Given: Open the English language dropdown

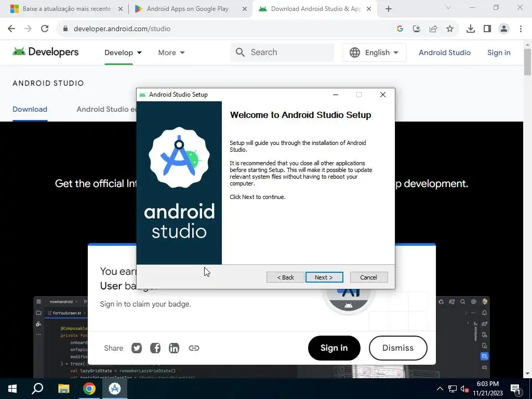Looking at the screenshot, I should point(374,52).
